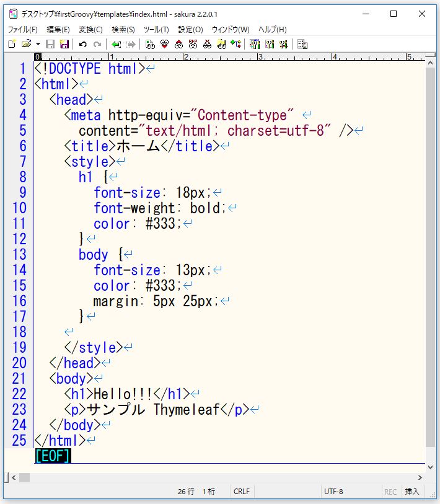Click the 26 行 1 桁 position indicator
440x504 pixels.
(x=196, y=492)
